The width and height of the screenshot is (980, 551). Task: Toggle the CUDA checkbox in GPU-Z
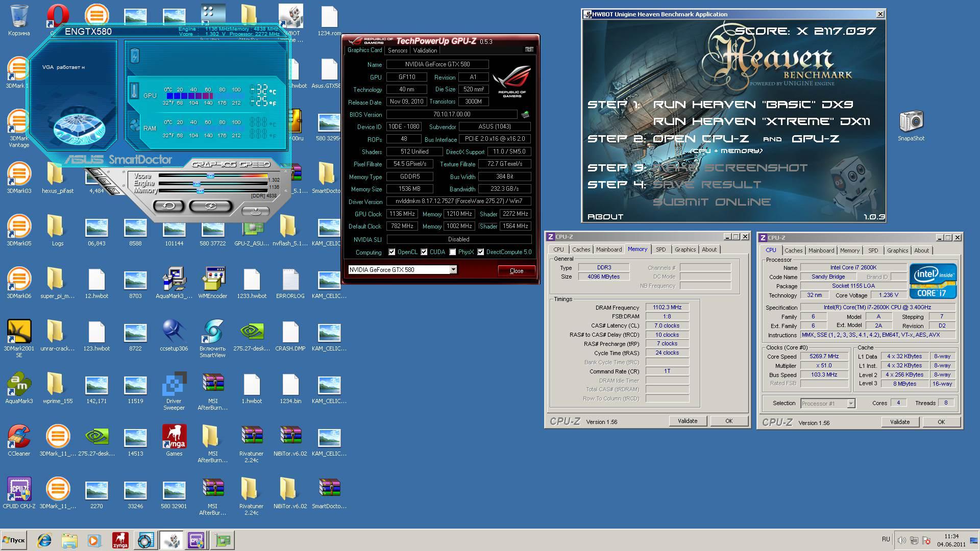click(424, 252)
